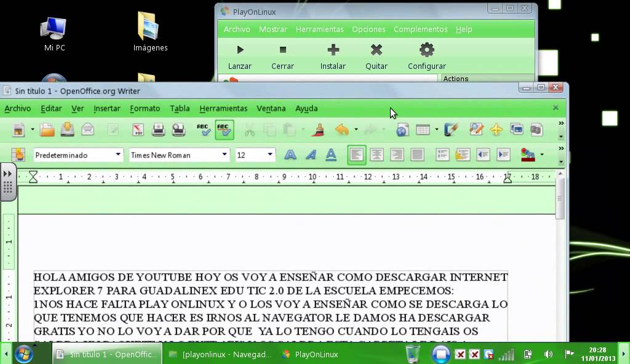This screenshot has height=364, width=630.
Task: Insert a Hyperlink using the globe icon
Action: 402,130
